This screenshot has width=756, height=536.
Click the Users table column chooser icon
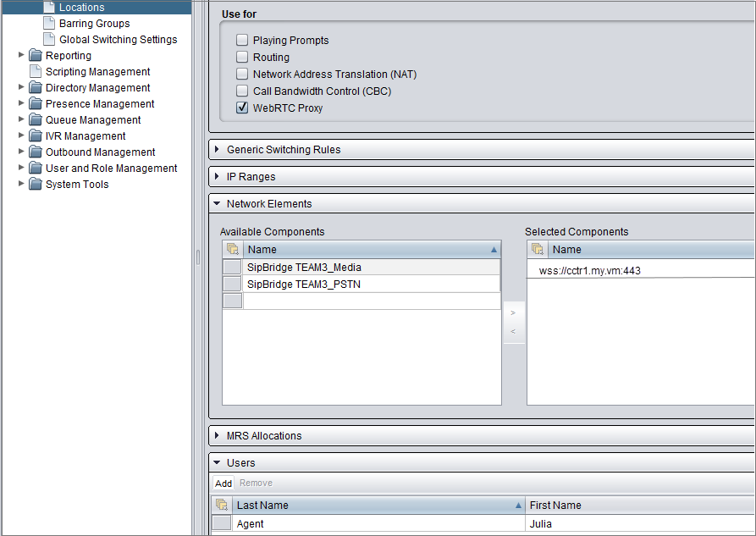222,506
